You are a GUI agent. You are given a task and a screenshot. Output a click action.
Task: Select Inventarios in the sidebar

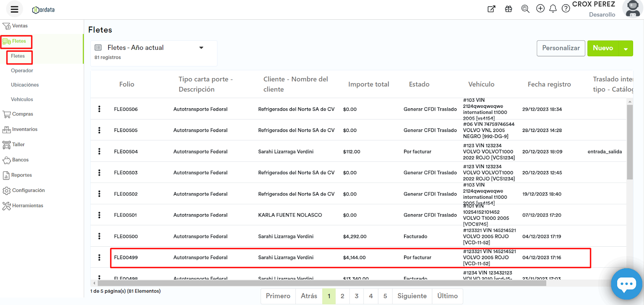25,129
